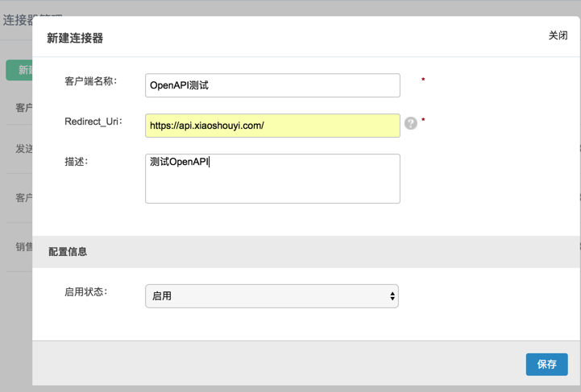Open the 启用状态 status dropdown

272,296
